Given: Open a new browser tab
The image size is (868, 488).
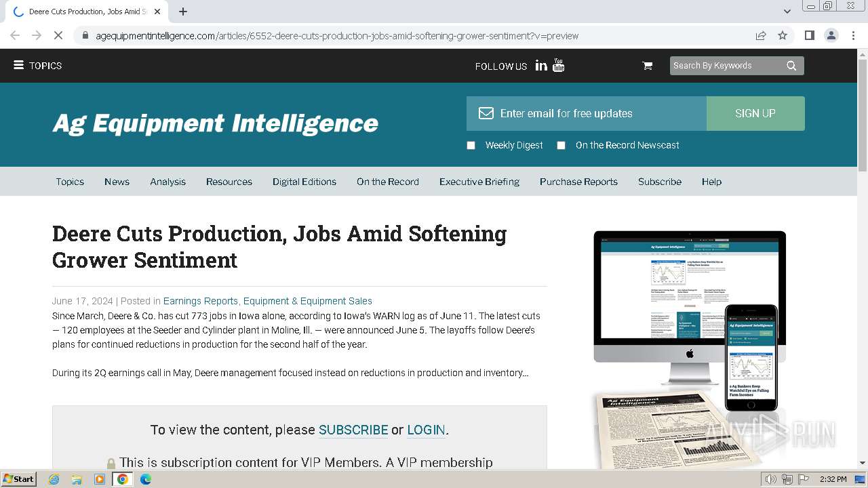Looking at the screenshot, I should coord(183,12).
